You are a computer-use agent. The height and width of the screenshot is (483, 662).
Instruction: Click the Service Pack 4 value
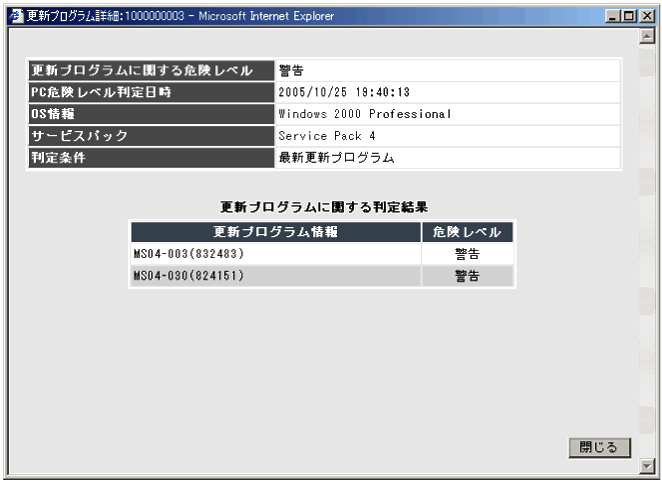(x=327, y=136)
